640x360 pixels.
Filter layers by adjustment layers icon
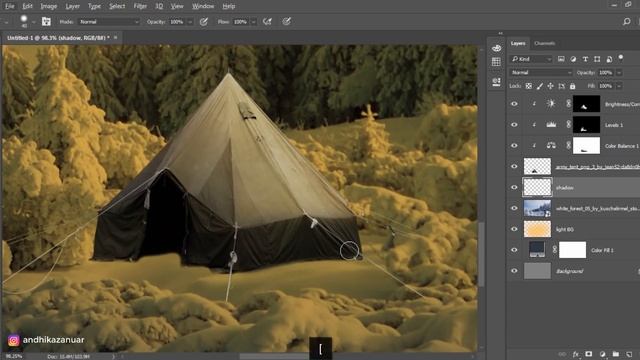click(x=573, y=59)
